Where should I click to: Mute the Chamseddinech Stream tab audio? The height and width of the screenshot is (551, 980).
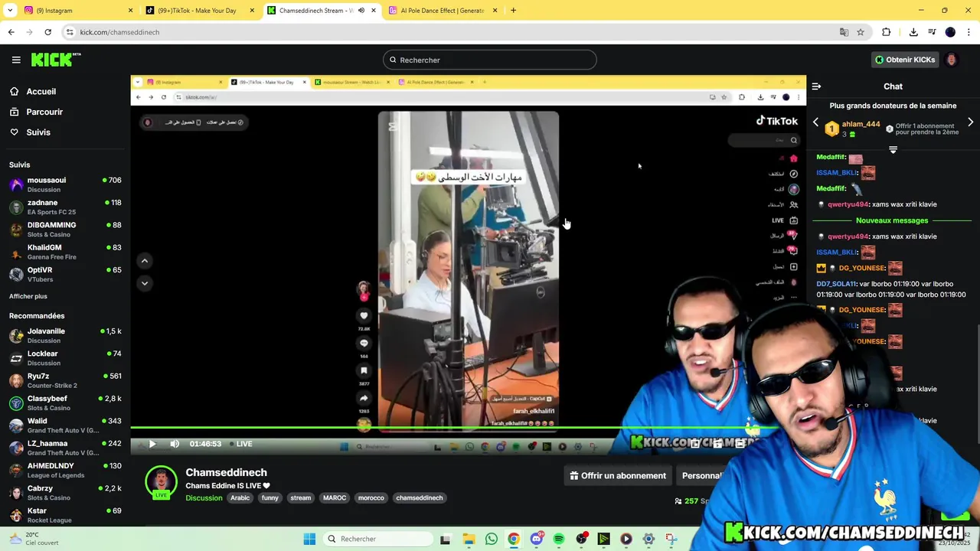tap(361, 11)
